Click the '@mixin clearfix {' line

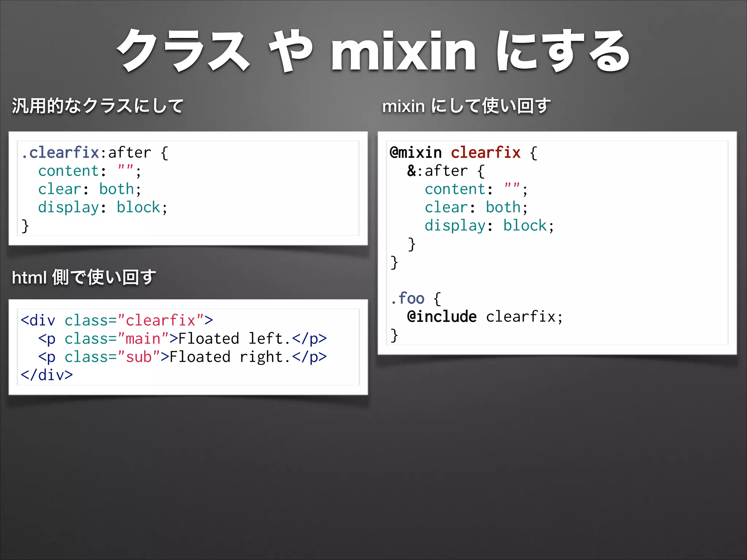[x=463, y=152]
